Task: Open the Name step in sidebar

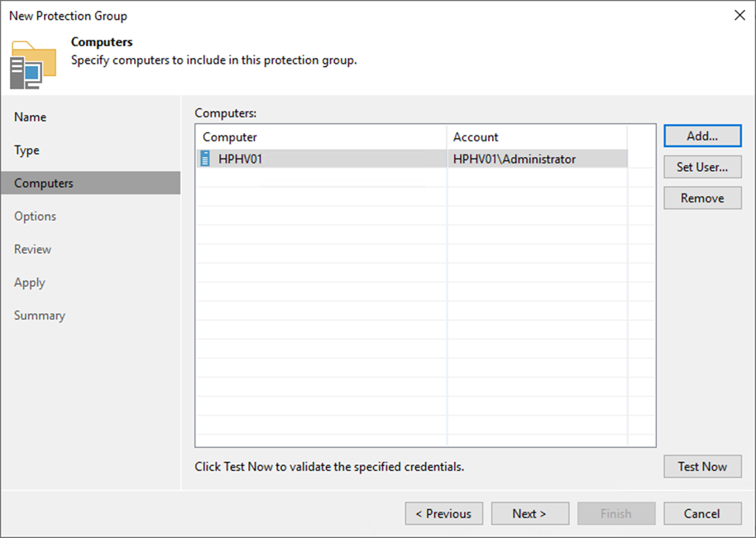Action: (31, 117)
